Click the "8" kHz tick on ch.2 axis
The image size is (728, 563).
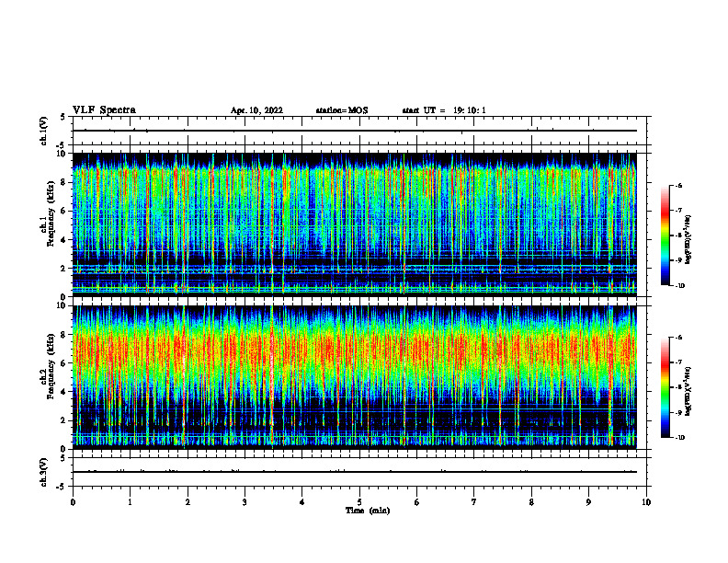coord(64,335)
